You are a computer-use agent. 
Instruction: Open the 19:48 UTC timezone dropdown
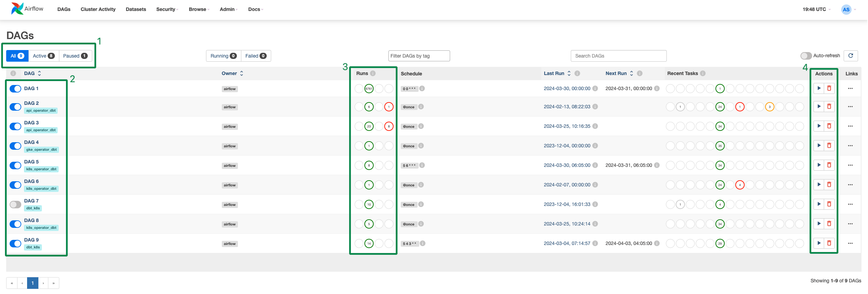[x=816, y=9]
